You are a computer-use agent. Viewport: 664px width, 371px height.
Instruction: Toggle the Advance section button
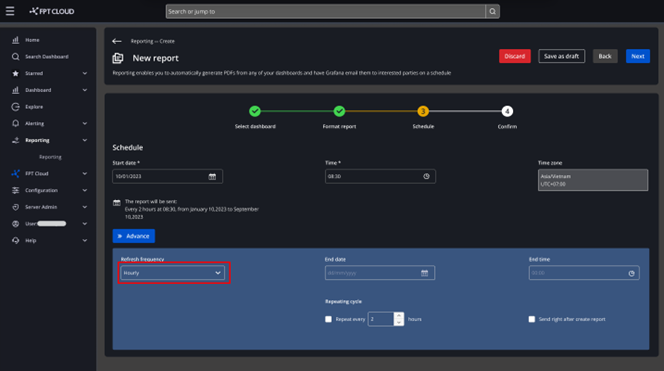click(x=134, y=236)
